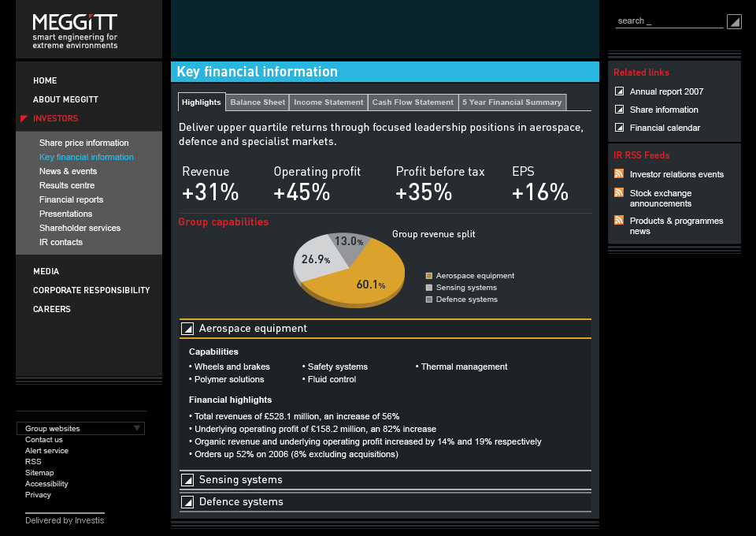Click the Annual report 2007 link icon
Screen dimensions: 756x536
coord(619,91)
